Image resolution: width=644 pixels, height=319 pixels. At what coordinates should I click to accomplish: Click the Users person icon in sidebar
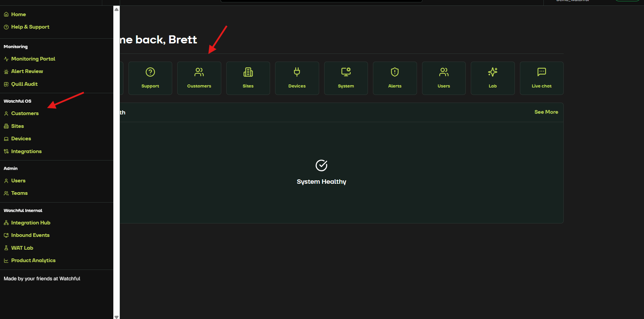6,181
